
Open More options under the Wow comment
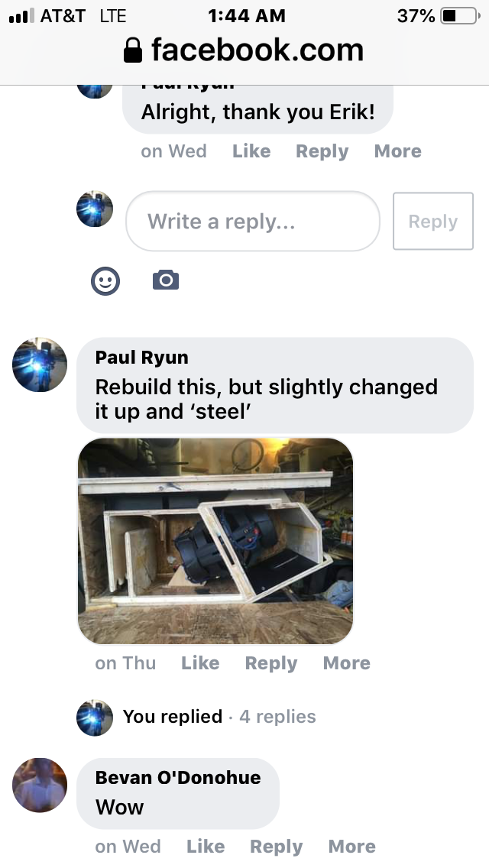(351, 846)
